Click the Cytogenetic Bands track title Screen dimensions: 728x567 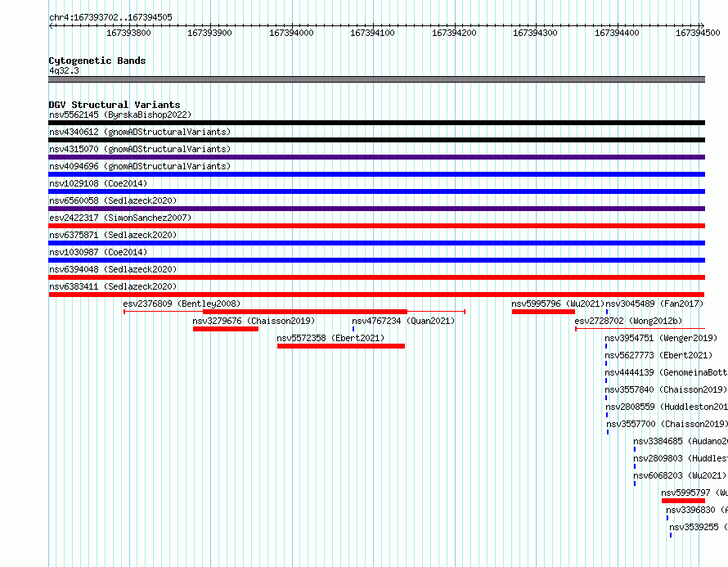click(97, 61)
